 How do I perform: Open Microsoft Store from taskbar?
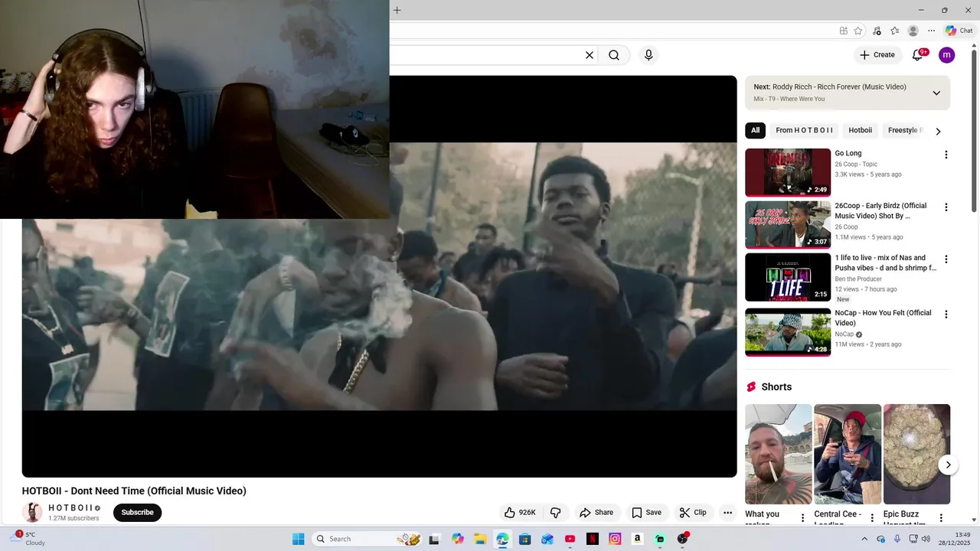pos(524,539)
